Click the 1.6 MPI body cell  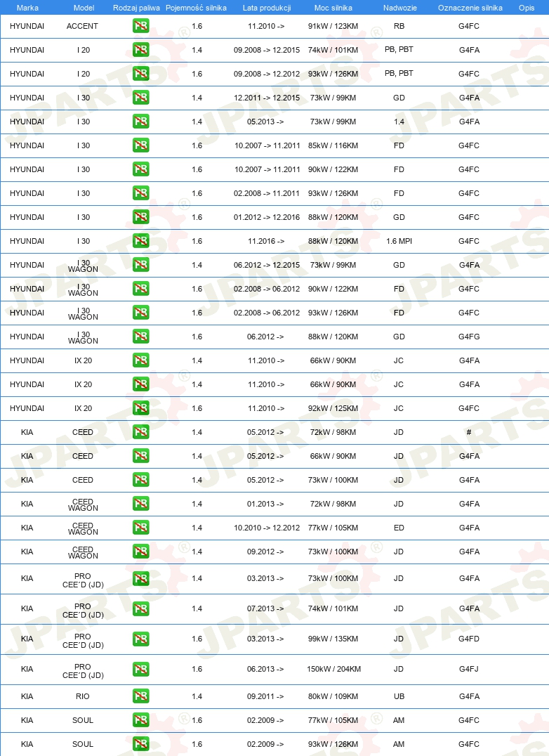pyautogui.click(x=399, y=241)
